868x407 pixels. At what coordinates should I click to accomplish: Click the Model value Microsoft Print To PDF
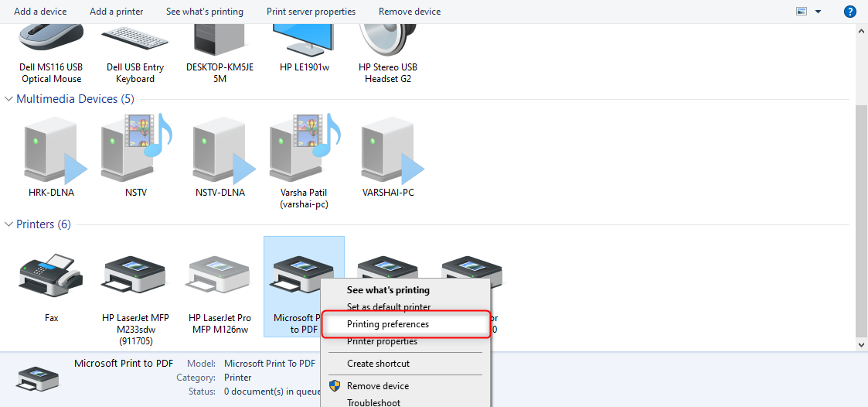(x=270, y=364)
